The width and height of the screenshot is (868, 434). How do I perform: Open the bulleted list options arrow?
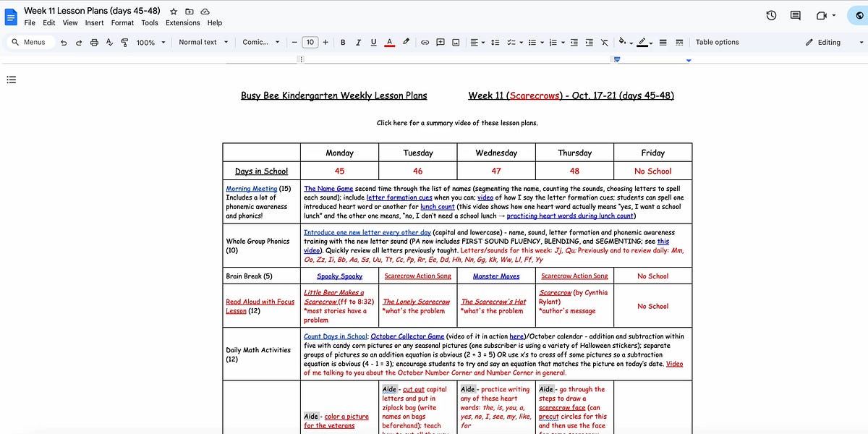tap(540, 42)
